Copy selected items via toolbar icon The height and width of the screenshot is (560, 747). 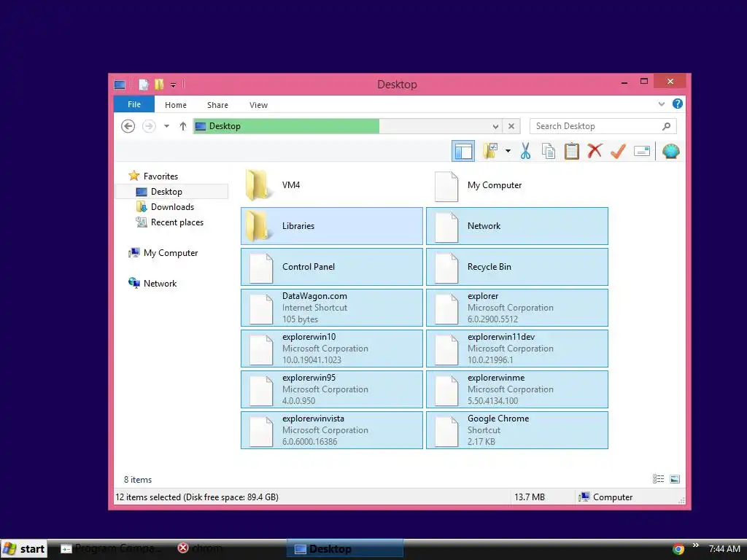tap(549, 152)
